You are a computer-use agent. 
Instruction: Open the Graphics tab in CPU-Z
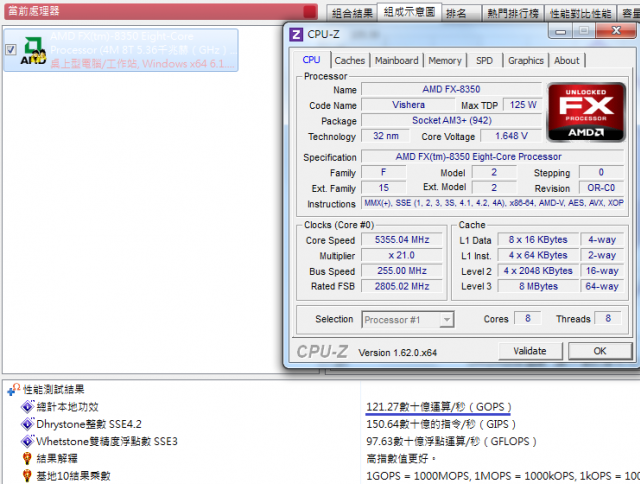coord(526,60)
